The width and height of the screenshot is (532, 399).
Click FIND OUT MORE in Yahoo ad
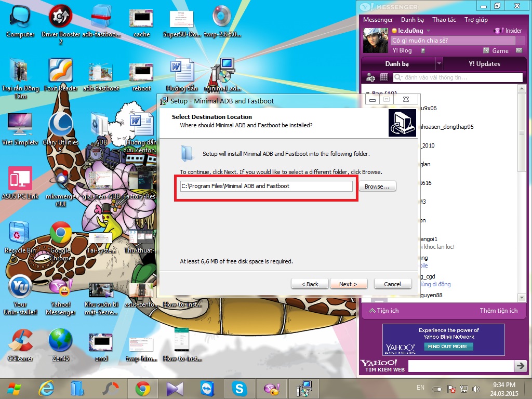point(448,347)
